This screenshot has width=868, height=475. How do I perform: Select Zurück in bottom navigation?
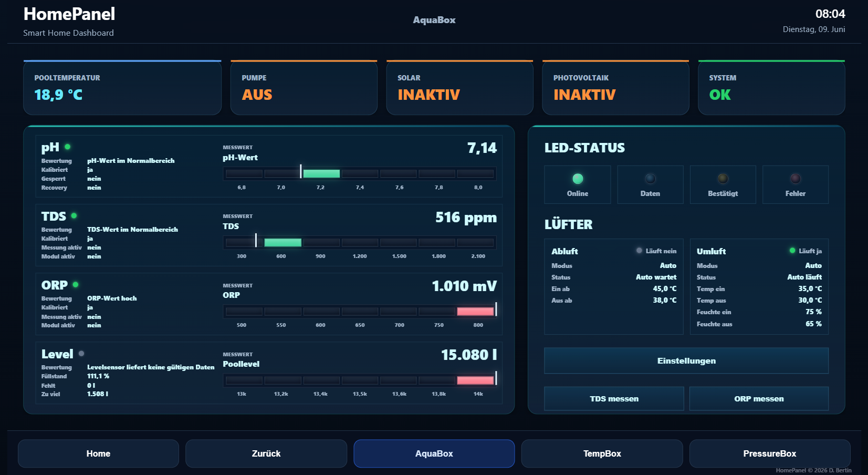click(x=266, y=453)
